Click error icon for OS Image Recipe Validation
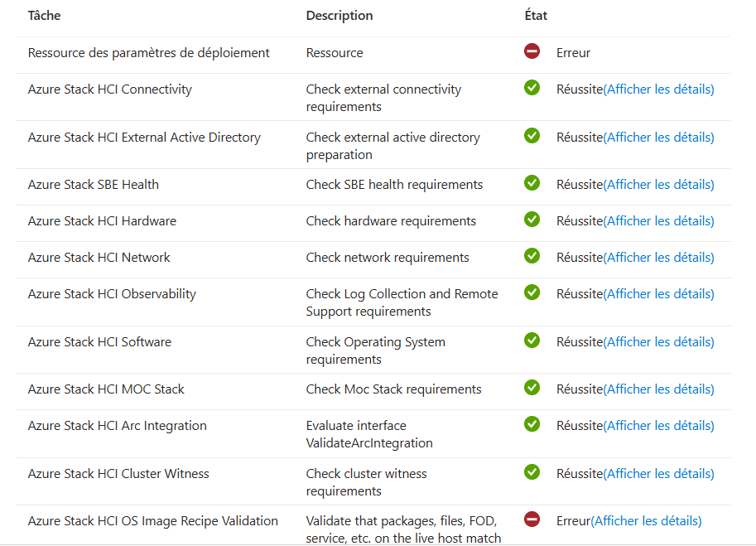The height and width of the screenshot is (546, 756). tap(532, 519)
